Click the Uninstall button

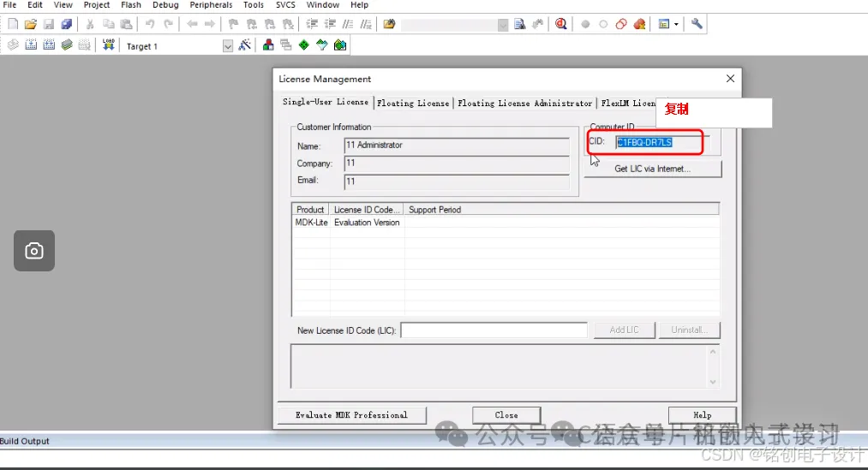[689, 330]
